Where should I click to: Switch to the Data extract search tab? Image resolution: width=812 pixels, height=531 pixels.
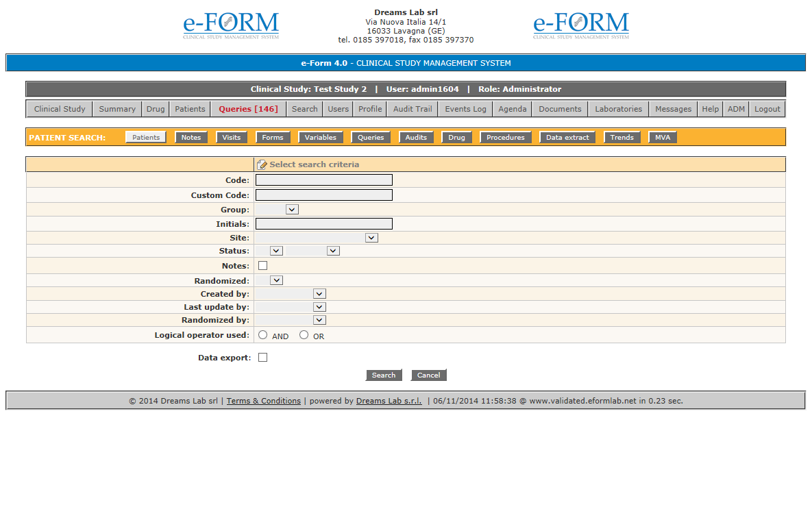567,138
